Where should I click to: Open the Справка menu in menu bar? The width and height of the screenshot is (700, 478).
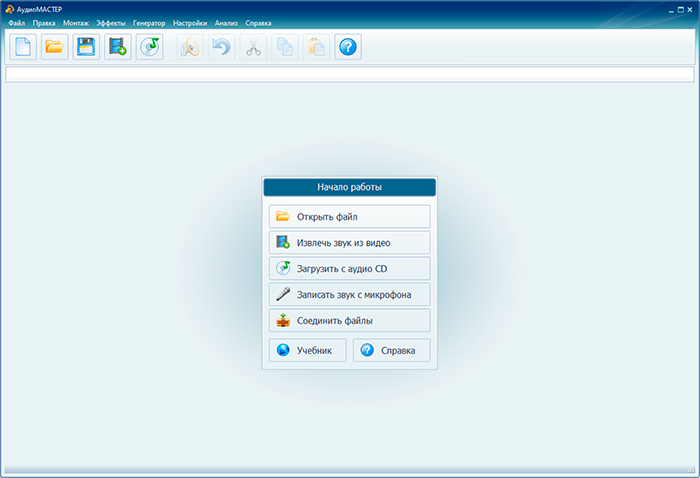258,23
